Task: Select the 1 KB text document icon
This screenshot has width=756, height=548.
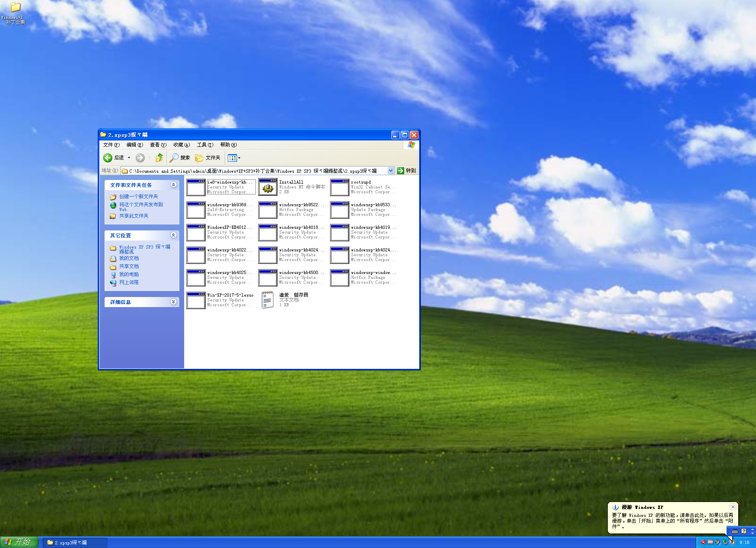Action: 268,300
